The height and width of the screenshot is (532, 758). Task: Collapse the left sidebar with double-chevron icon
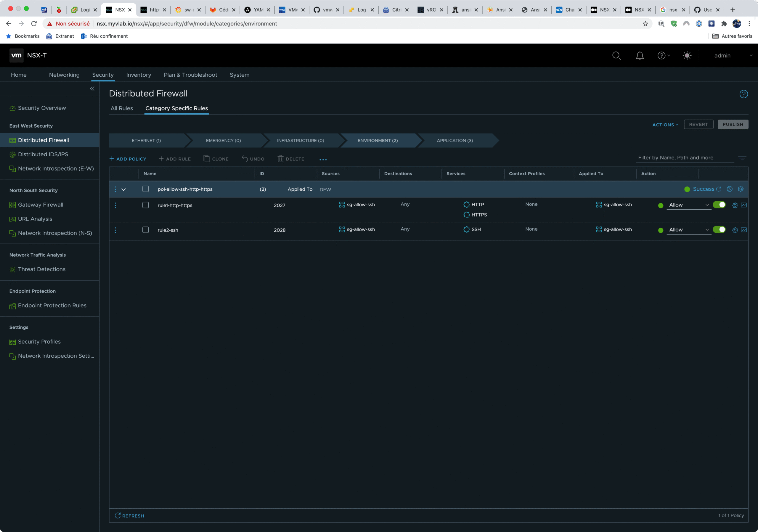click(92, 89)
